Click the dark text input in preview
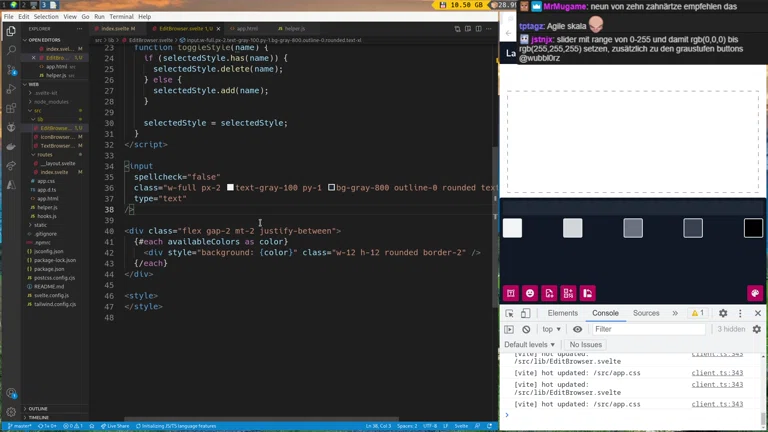This screenshot has width=768, height=432. tap(632, 207)
